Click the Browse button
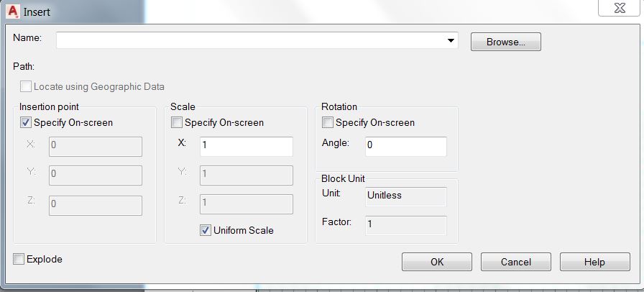This screenshot has height=292, width=644. (505, 42)
